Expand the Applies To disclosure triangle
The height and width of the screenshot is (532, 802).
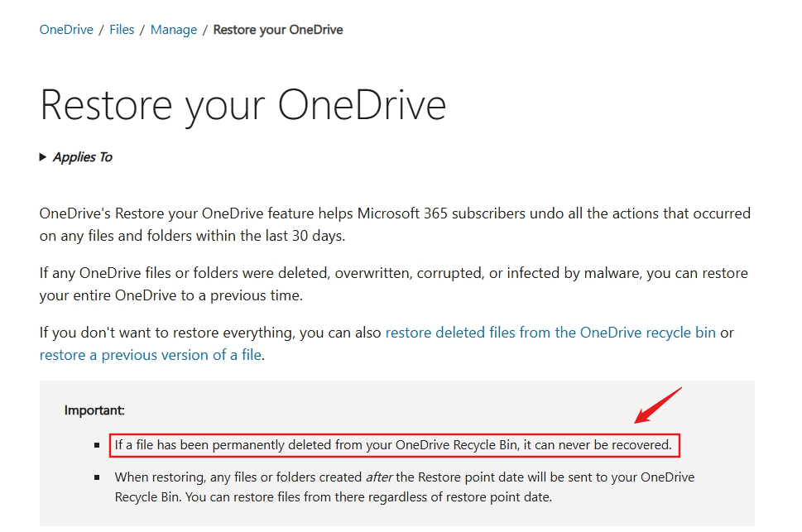click(x=43, y=157)
